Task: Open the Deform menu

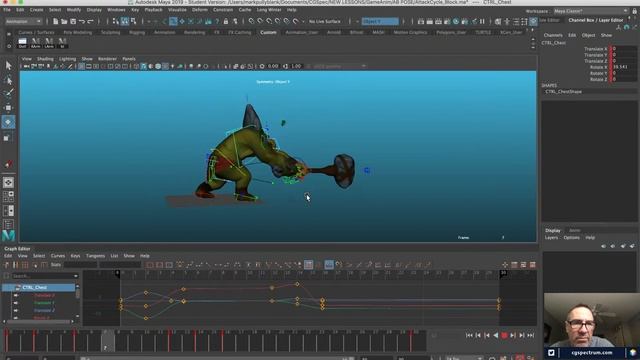Action: (200, 10)
